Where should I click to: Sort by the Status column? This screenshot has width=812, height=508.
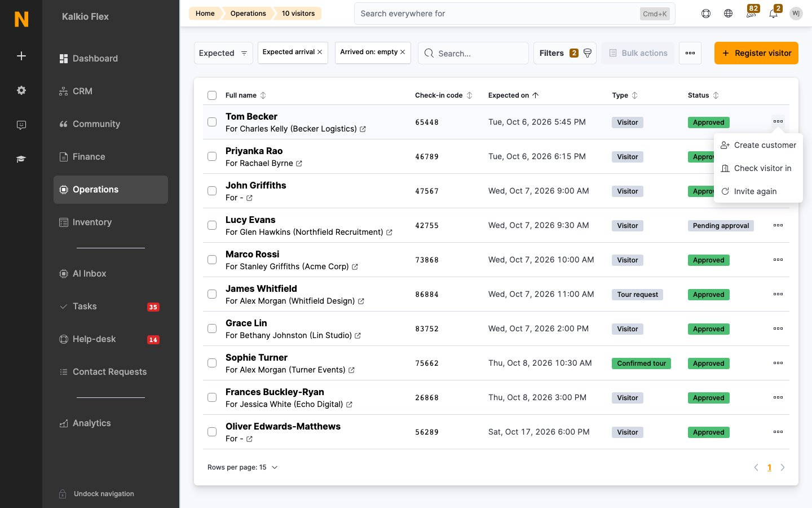click(x=703, y=95)
